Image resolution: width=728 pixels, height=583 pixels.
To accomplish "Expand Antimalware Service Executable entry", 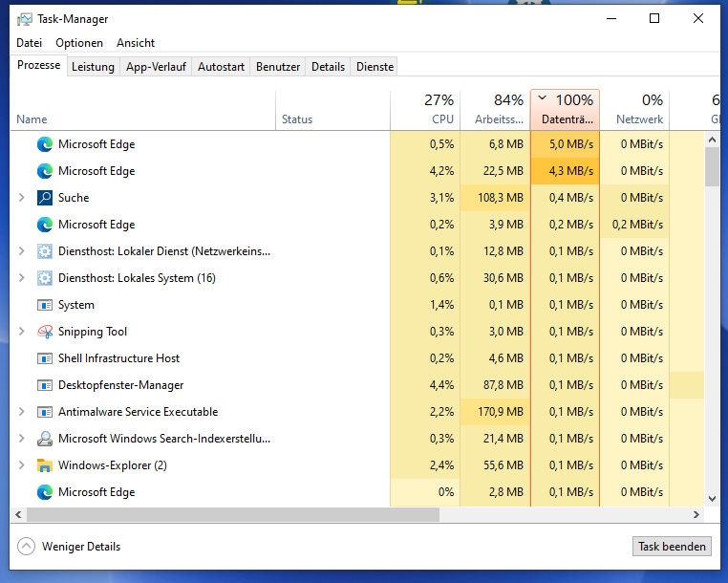I will click(21, 412).
